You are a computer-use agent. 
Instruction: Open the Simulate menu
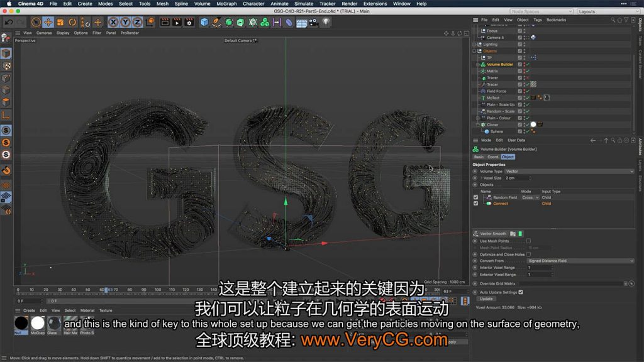click(304, 4)
